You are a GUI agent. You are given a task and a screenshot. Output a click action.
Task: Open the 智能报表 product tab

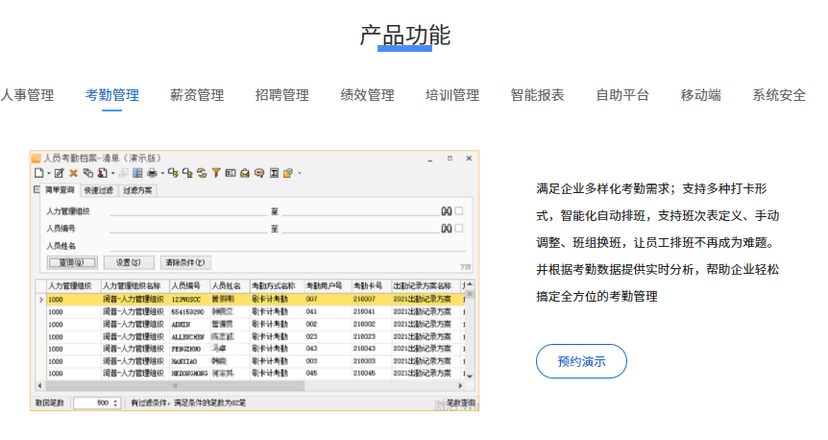(538, 95)
